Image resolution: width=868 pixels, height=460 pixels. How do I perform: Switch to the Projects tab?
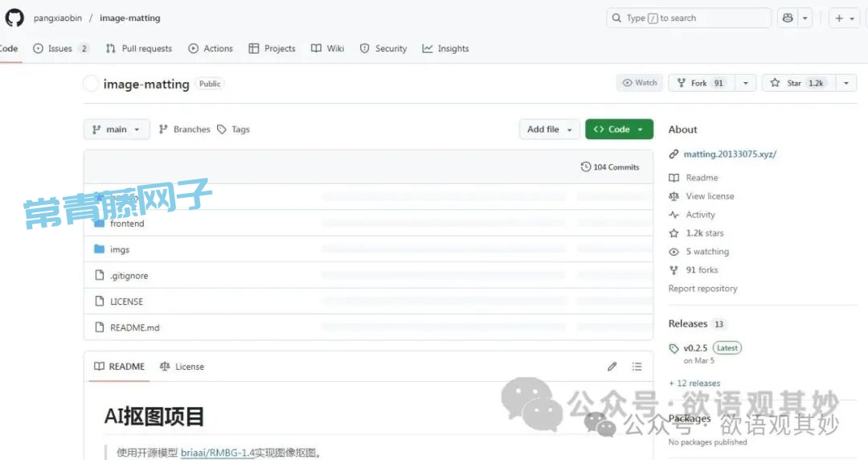[x=272, y=48]
